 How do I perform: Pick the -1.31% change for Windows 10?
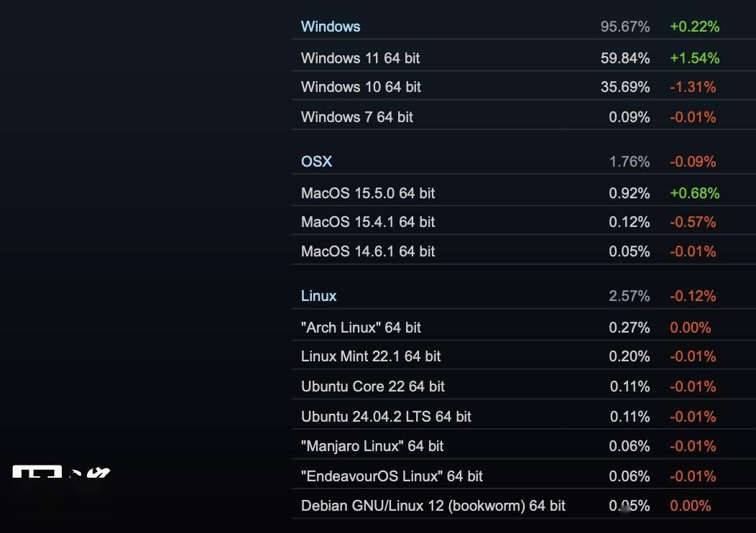[x=693, y=87]
